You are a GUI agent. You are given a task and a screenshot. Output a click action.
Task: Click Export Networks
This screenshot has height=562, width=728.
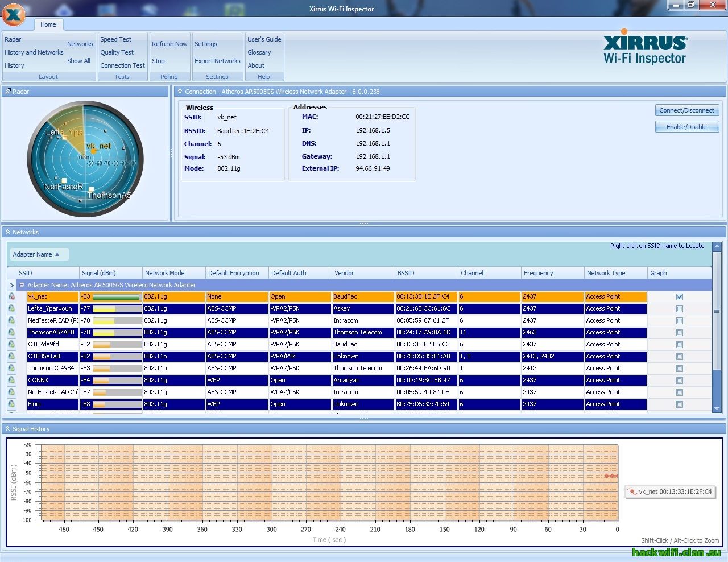(x=217, y=61)
